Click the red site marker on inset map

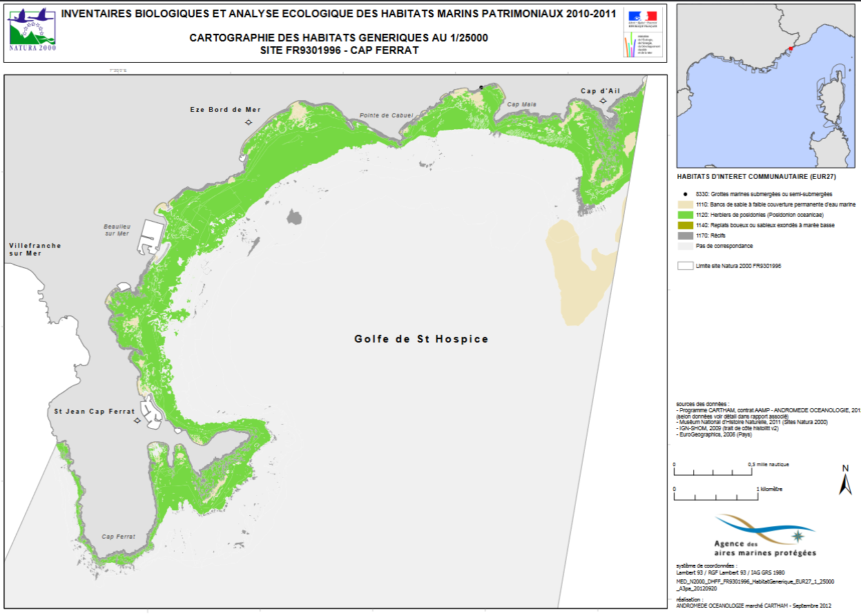791,48
